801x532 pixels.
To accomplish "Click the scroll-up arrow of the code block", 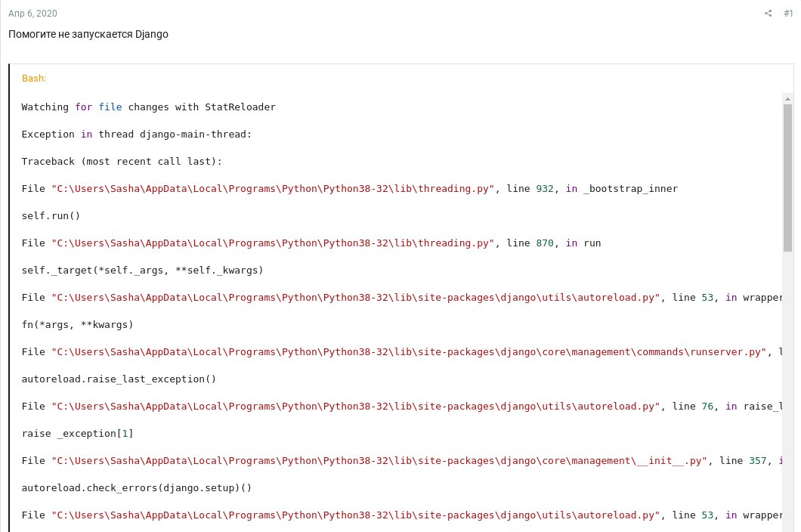I will (787, 99).
